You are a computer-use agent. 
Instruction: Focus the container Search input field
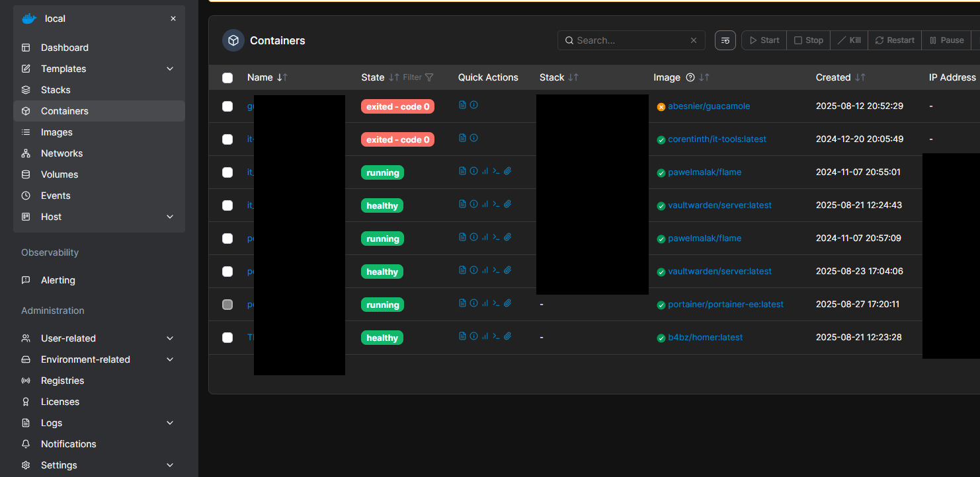tap(630, 40)
